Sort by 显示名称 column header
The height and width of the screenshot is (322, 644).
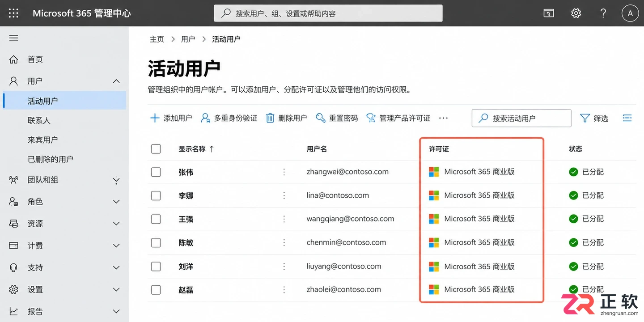pos(196,149)
